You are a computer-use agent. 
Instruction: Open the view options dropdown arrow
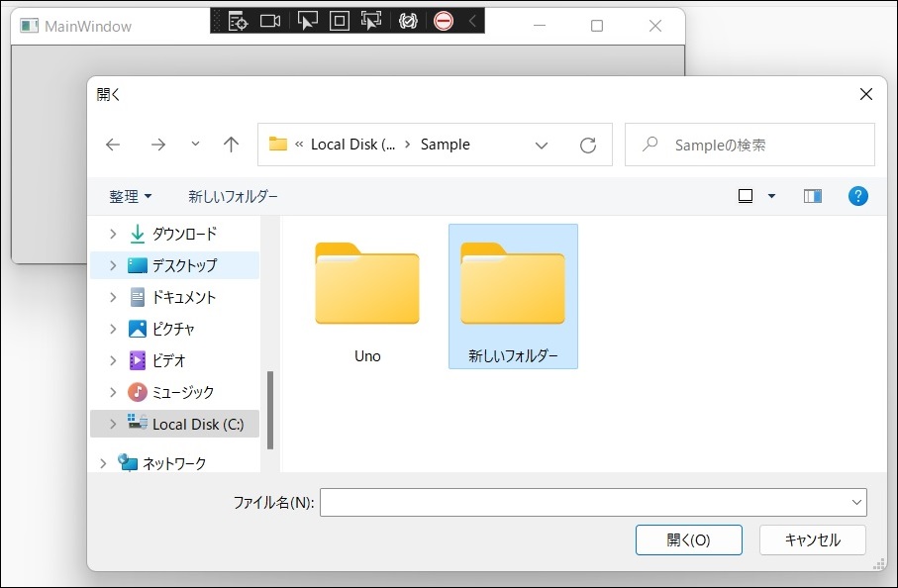pyautogui.click(x=769, y=195)
